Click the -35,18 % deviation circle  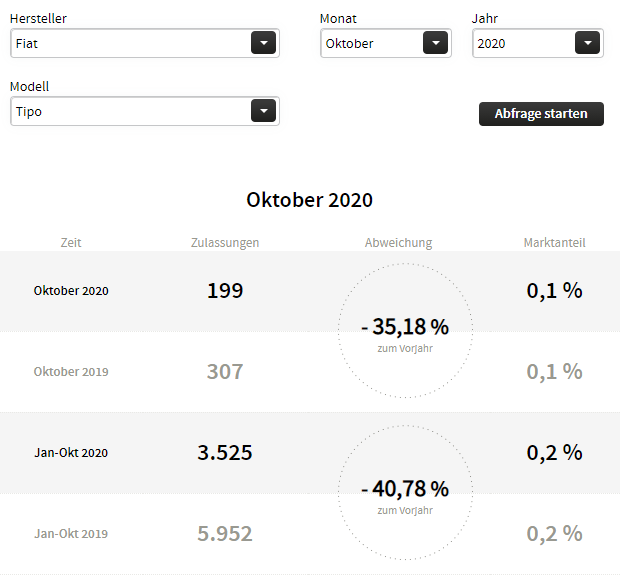pos(405,331)
